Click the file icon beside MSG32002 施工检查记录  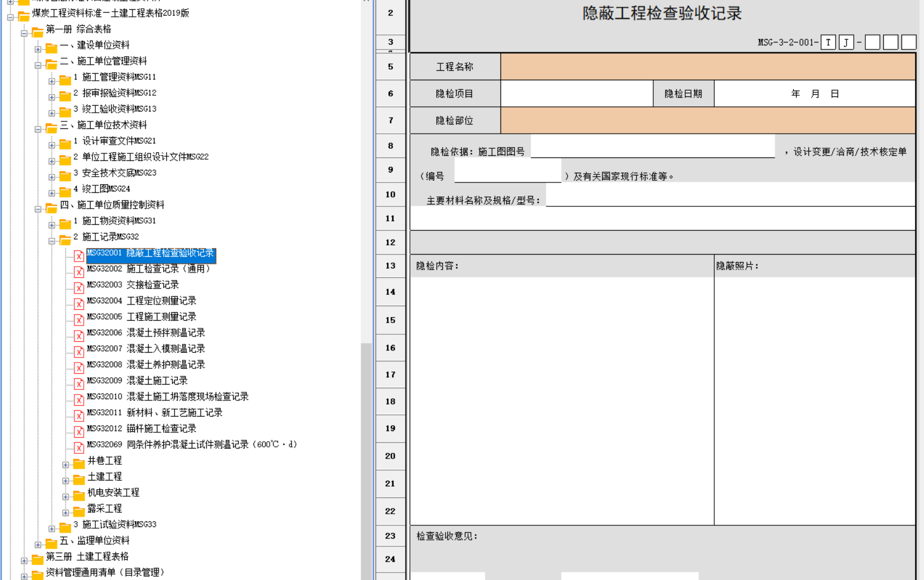pos(79,271)
